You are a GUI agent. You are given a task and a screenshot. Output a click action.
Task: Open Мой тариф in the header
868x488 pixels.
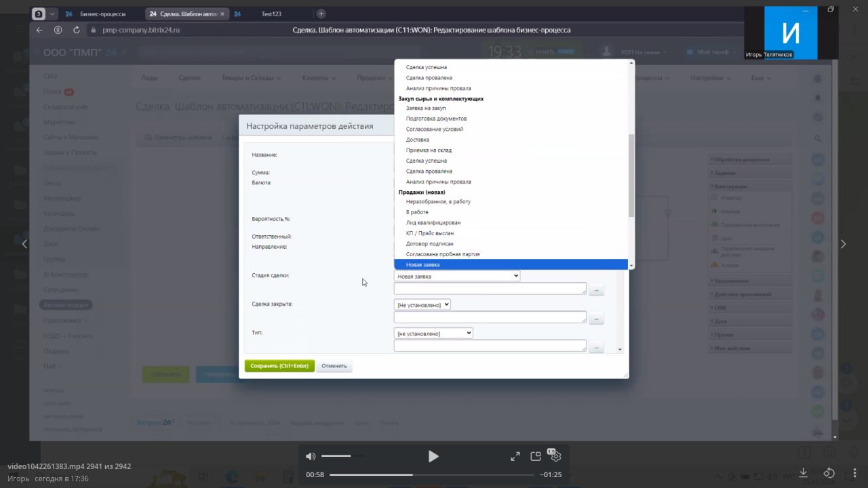pos(710,52)
